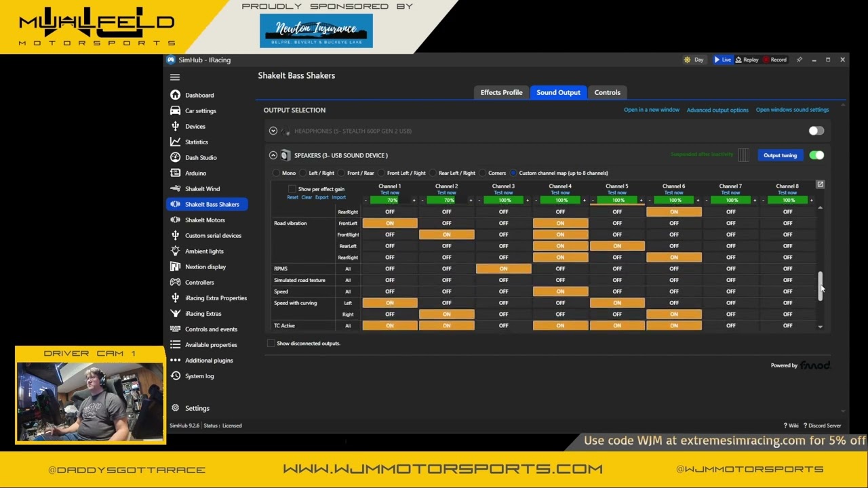Open Advanced output options

pyautogui.click(x=717, y=110)
